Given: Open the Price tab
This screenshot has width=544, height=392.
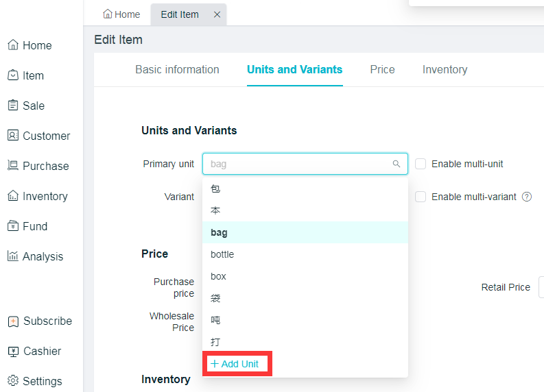Looking at the screenshot, I should coord(382,69).
